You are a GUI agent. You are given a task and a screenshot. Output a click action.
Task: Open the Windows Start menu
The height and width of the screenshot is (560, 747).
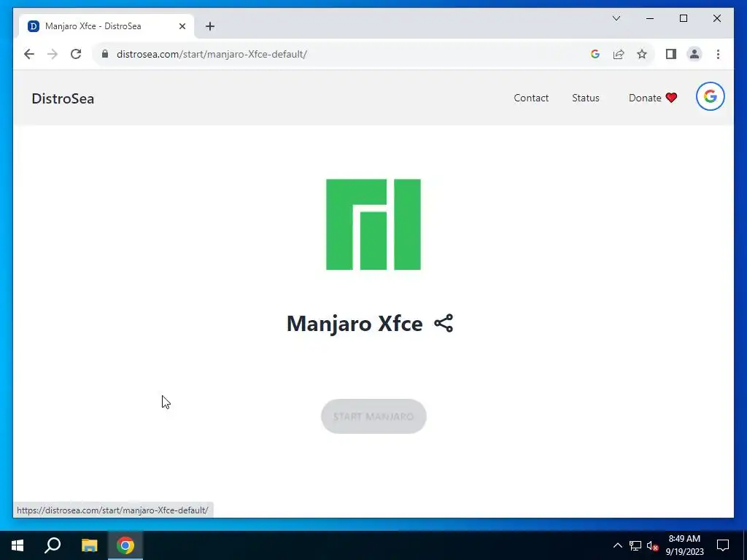coord(18,545)
